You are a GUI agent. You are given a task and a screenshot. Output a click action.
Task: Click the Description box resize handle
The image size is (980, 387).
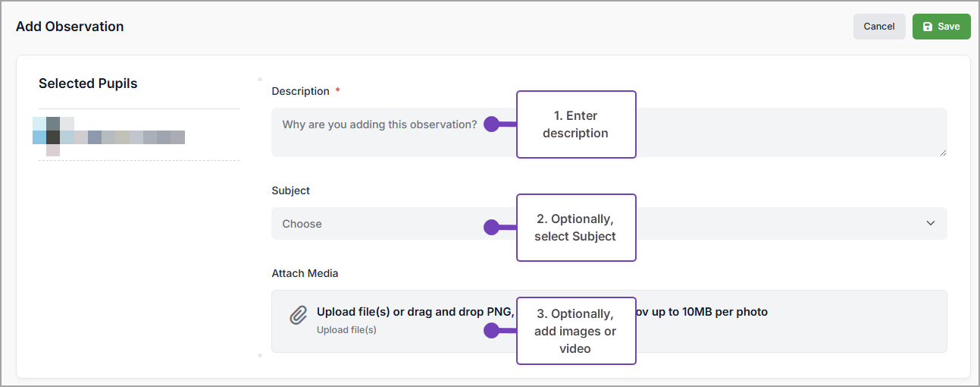click(943, 153)
